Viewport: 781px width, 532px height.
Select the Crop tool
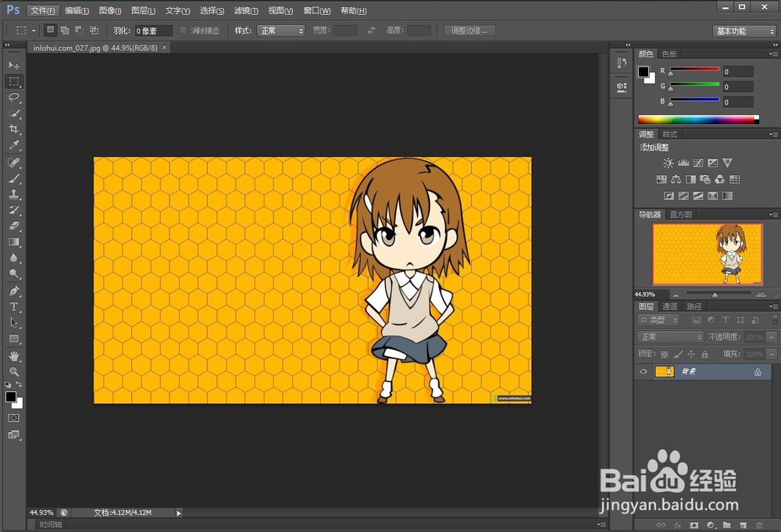[12, 130]
